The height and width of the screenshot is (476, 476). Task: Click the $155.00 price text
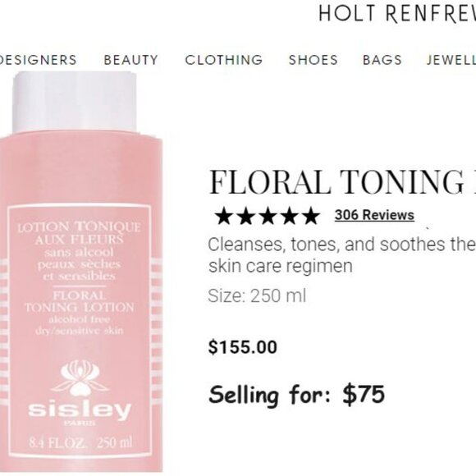coord(243,347)
